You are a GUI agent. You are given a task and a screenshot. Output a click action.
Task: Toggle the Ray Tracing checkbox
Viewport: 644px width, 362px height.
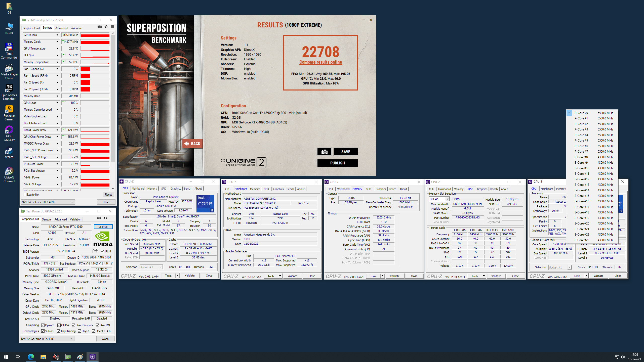click(x=59, y=331)
